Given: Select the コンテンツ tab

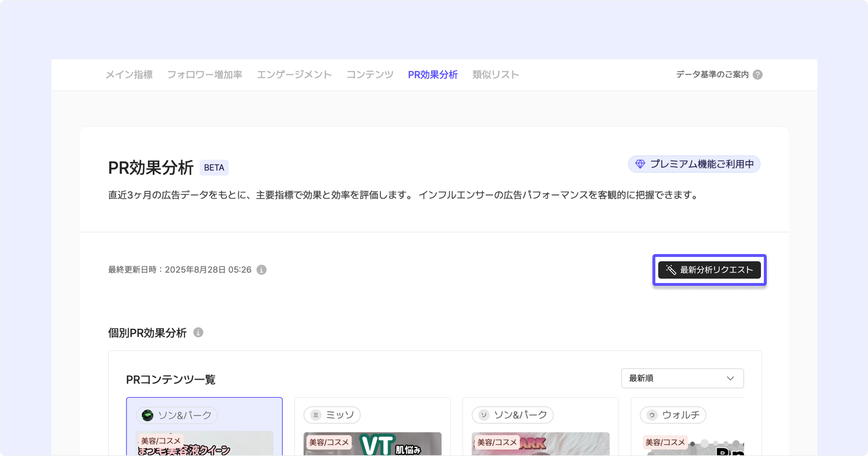Looking at the screenshot, I should (x=370, y=75).
